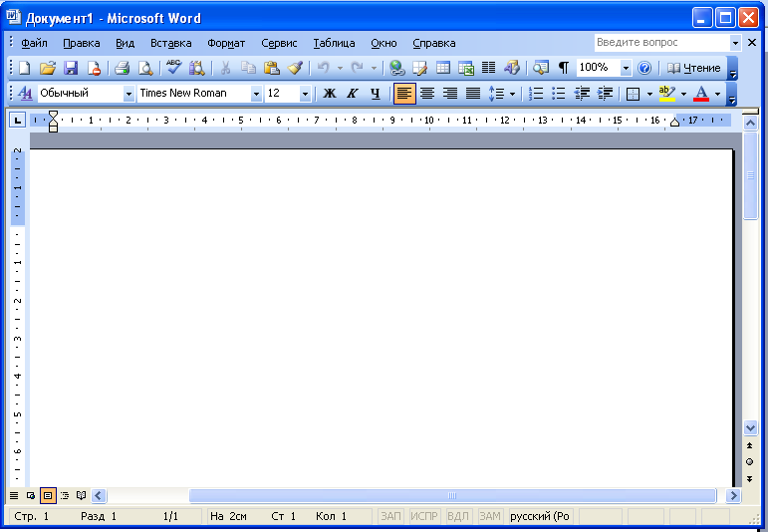
Task: Go to previous page double arrow
Action: [x=749, y=445]
